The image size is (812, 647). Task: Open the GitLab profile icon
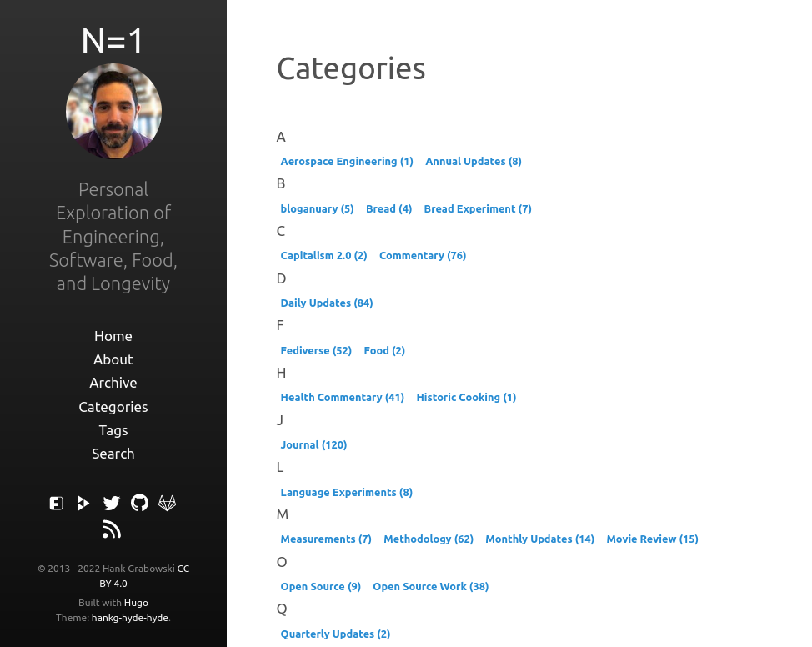[x=168, y=503]
